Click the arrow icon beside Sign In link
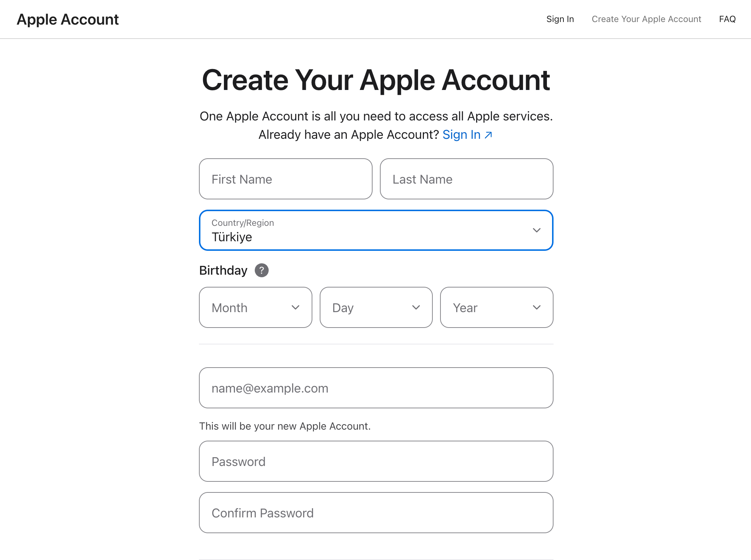 [x=488, y=135]
